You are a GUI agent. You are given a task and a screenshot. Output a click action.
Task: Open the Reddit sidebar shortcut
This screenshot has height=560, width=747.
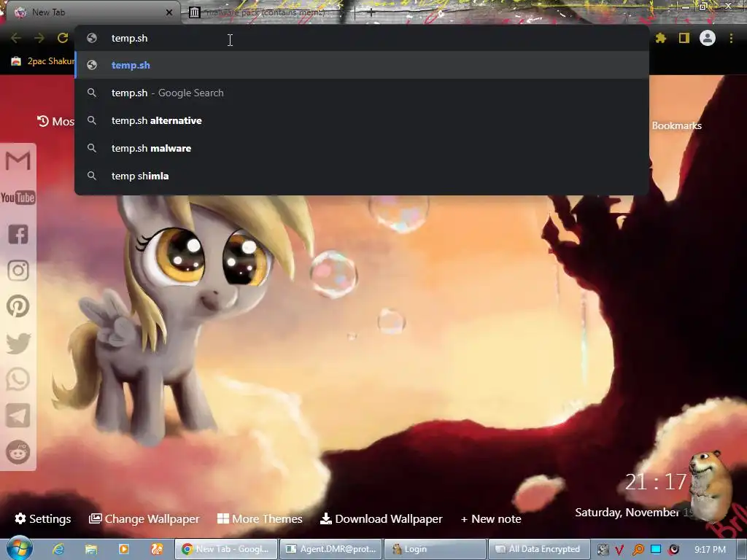tap(18, 452)
